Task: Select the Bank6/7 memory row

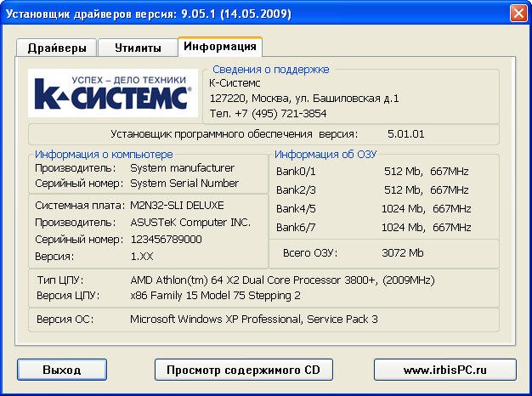Action: 374,228
